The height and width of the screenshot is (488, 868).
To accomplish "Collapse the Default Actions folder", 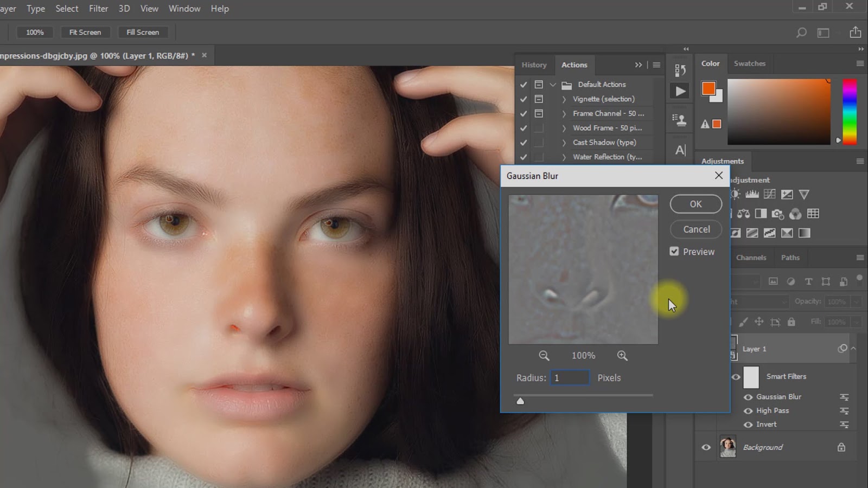I will pyautogui.click(x=553, y=85).
